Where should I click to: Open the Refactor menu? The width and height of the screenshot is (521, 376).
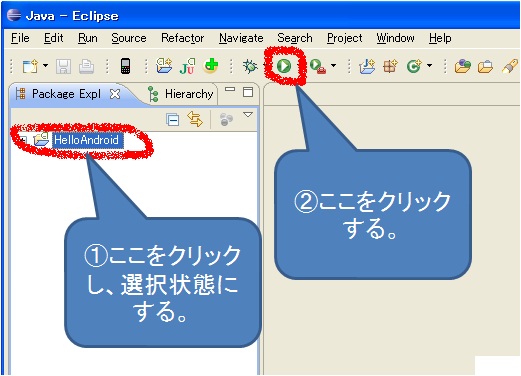182,38
